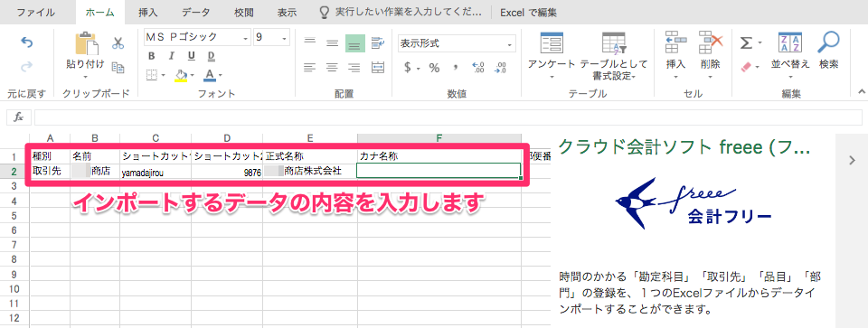This screenshot has width=868, height=328.
Task: Select cell containing 9876
Action: click(x=227, y=171)
